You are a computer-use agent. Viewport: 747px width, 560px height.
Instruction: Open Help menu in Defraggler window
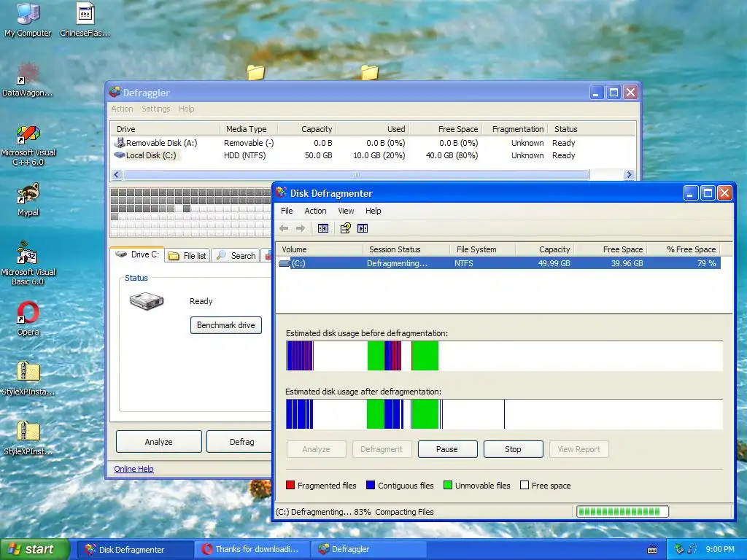[186, 109]
